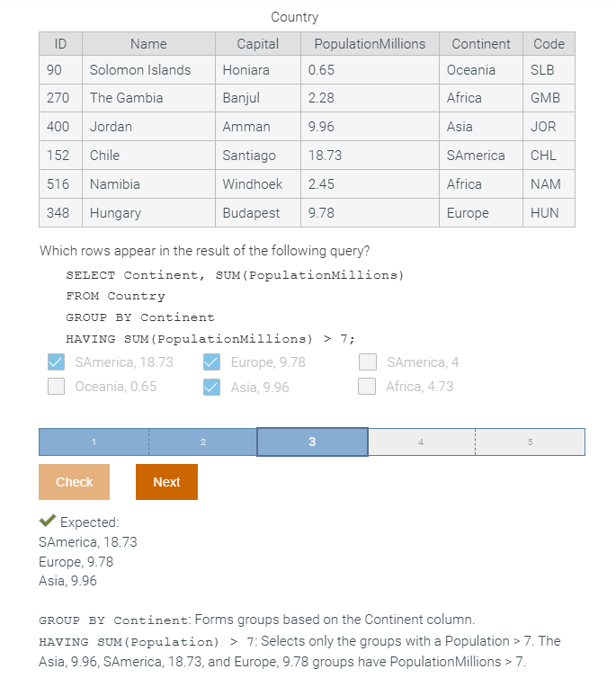Select the Oceania, 0.65 checkbox
This screenshot has width=616, height=696.
point(56,387)
